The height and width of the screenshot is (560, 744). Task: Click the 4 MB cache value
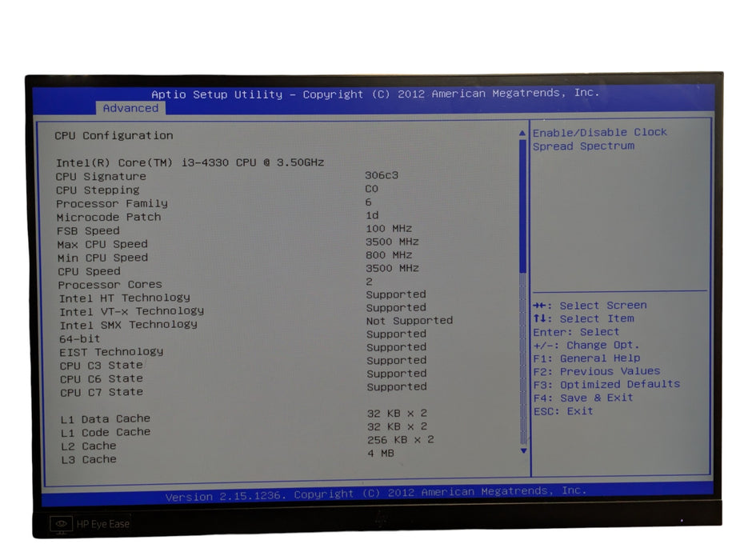pyautogui.click(x=381, y=454)
